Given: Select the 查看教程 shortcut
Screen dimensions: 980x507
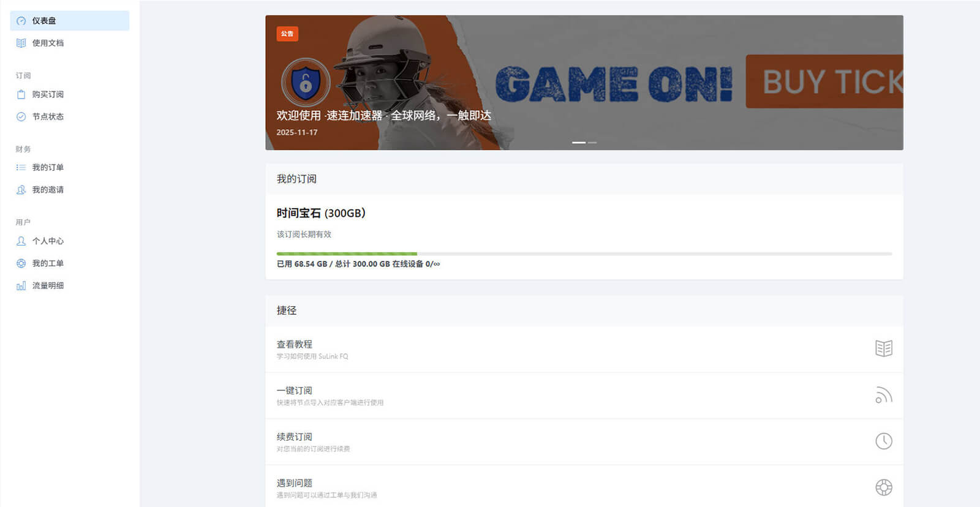Looking at the screenshot, I should tap(584, 349).
